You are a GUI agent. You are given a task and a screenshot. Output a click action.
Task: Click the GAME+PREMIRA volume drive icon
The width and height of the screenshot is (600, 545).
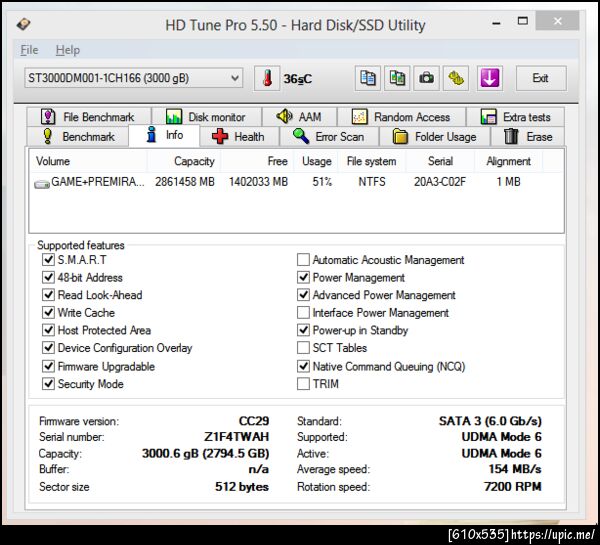(42, 184)
